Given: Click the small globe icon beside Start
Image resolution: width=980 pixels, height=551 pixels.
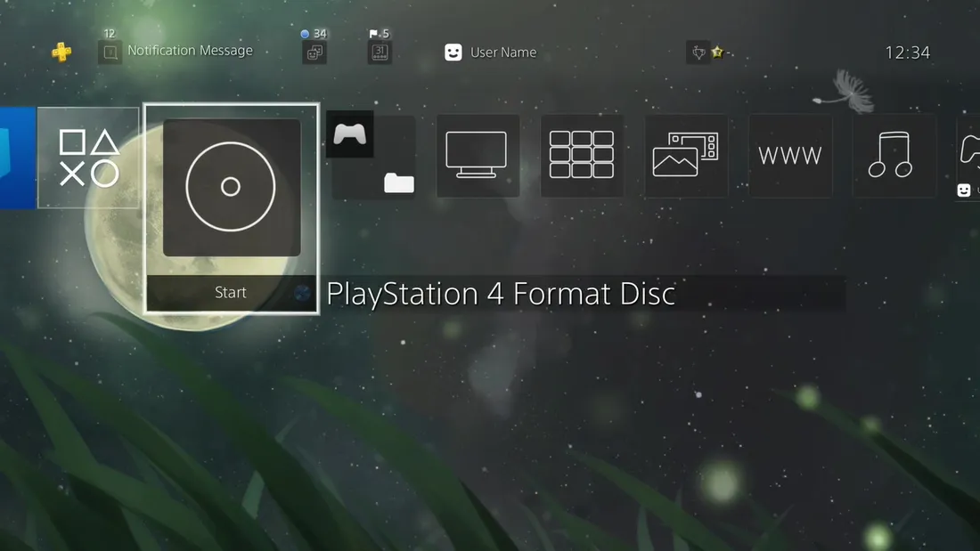Looking at the screenshot, I should coord(303,292).
